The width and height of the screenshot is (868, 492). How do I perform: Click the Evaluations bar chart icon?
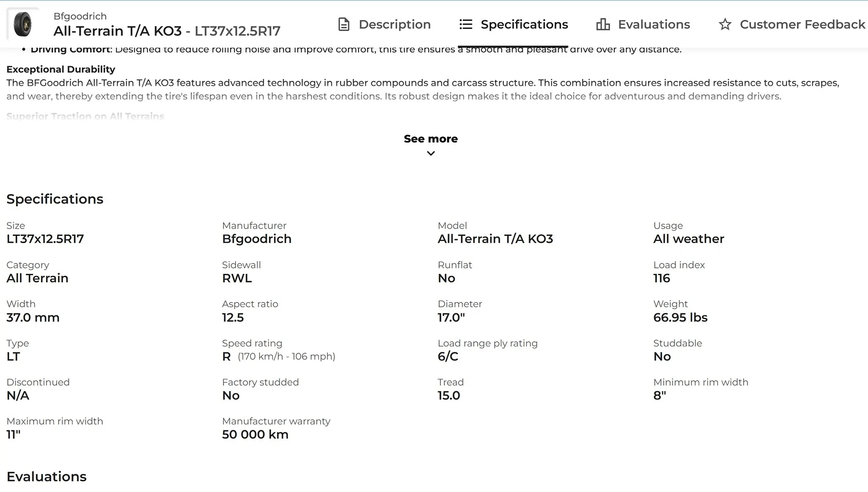[x=603, y=24]
